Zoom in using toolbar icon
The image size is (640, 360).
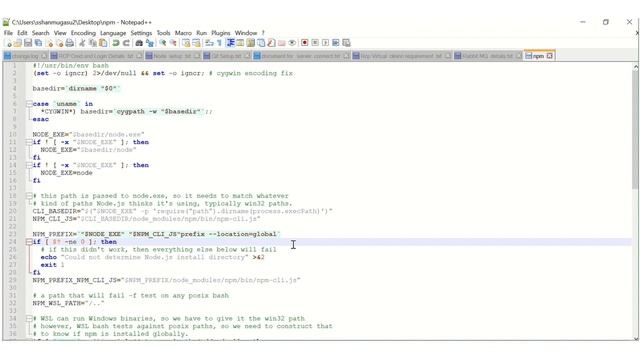162,43
